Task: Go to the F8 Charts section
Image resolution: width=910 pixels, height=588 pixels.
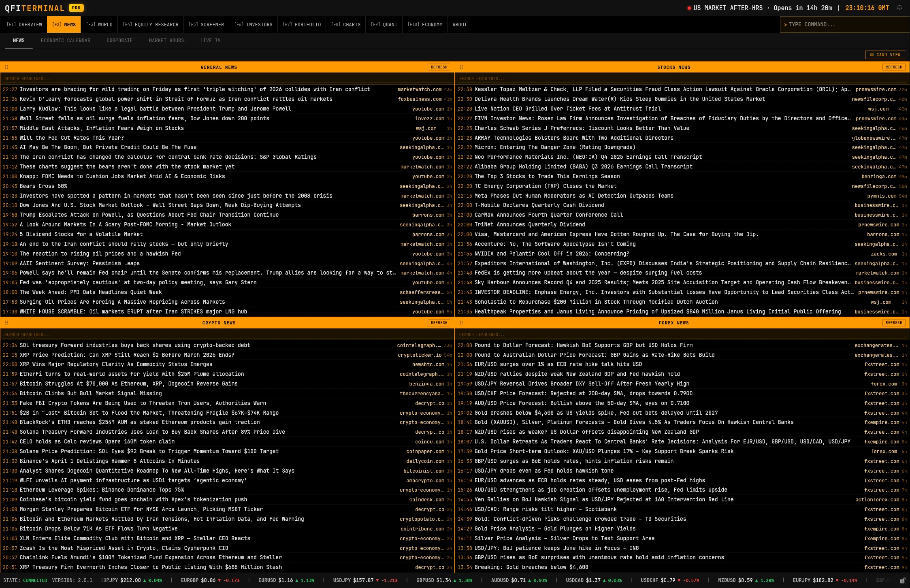Action: point(346,25)
